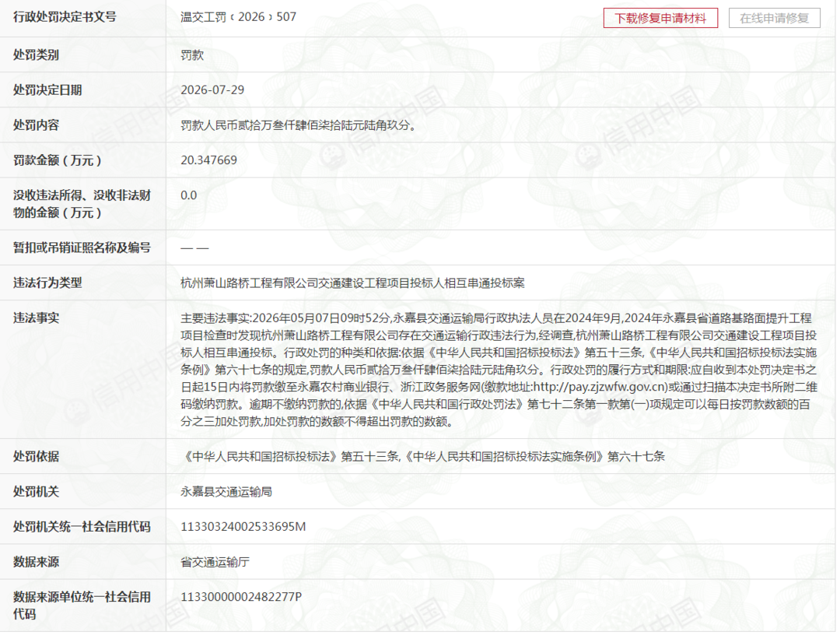Click the 暂扣或吊销证照名称及编号 label
840x639 pixels.
tap(82, 248)
